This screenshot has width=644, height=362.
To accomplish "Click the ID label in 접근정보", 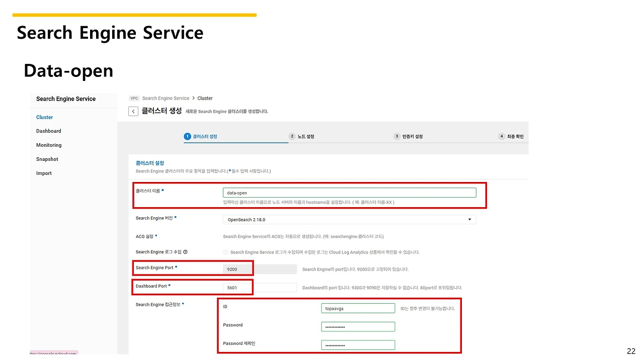I will [225, 307].
